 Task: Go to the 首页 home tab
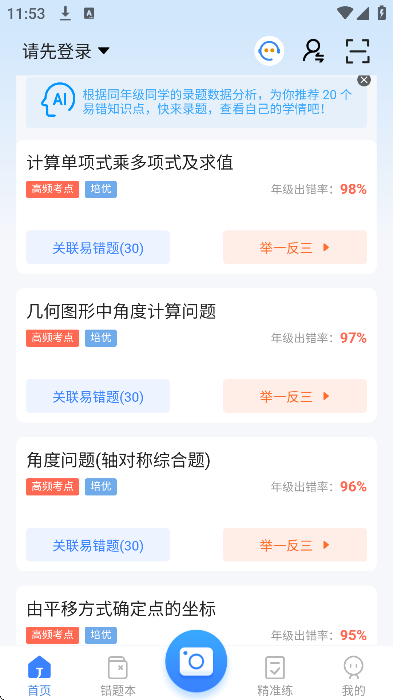pyautogui.click(x=39, y=676)
